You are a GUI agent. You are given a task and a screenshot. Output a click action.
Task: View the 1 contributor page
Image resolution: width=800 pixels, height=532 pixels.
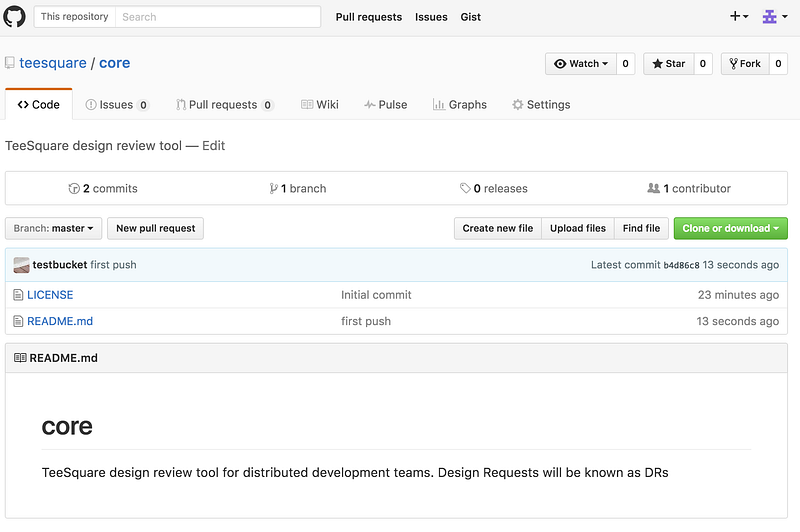[x=689, y=188]
